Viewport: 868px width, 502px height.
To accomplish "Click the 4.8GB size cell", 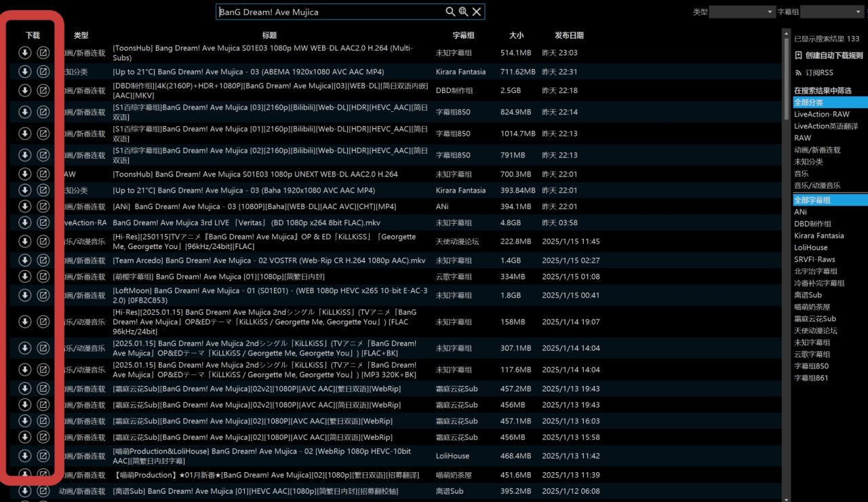I will pos(510,223).
